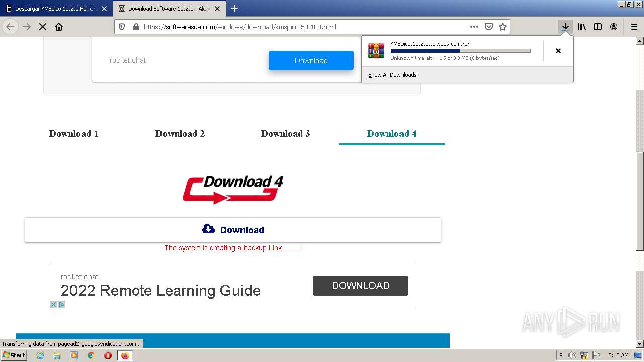
Task: Click the 5:18 AM clock
Action: point(618,355)
